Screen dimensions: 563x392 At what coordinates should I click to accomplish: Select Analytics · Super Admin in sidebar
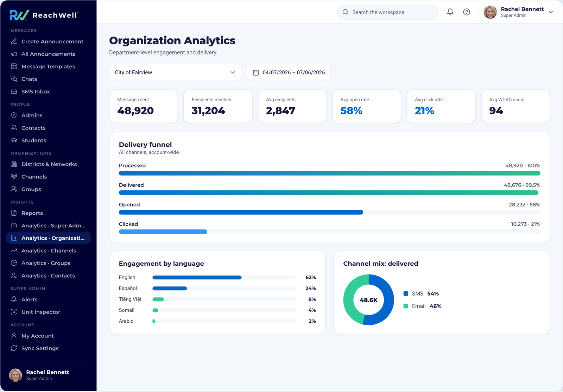[x=49, y=226]
